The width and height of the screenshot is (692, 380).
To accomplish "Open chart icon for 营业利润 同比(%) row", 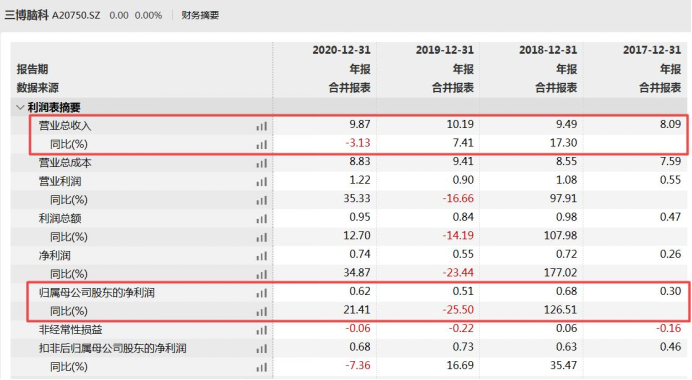I will point(262,200).
